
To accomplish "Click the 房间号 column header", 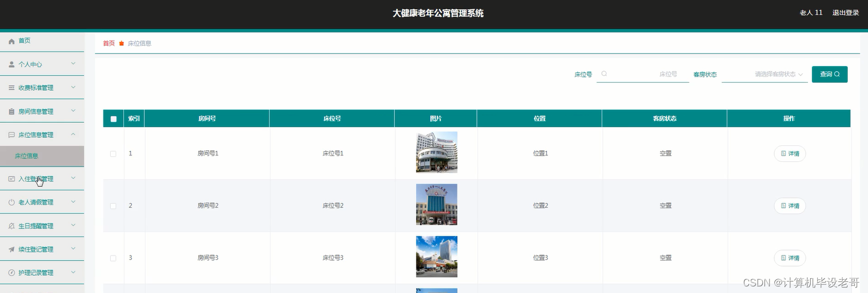I will (207, 118).
